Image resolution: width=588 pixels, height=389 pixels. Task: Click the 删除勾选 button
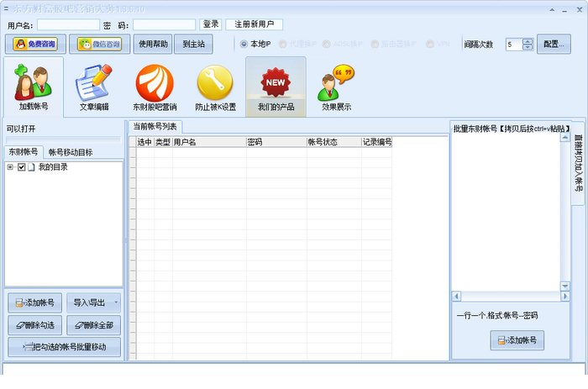point(35,325)
